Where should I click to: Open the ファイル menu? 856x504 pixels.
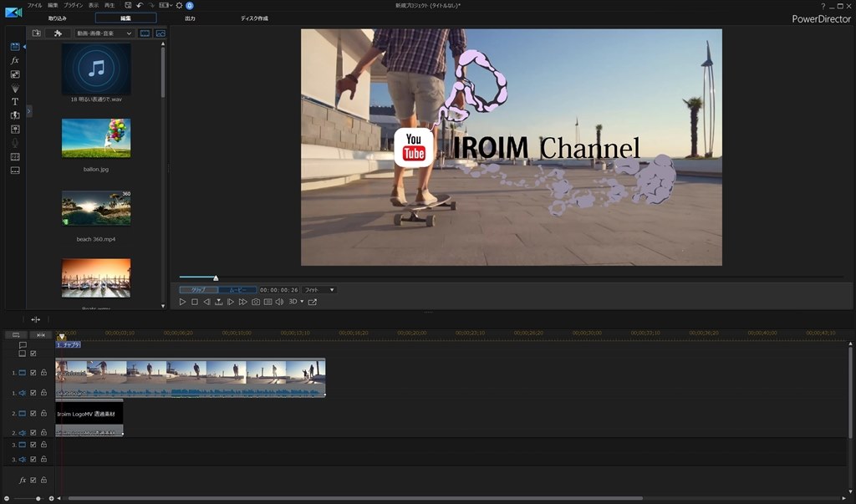(34, 6)
